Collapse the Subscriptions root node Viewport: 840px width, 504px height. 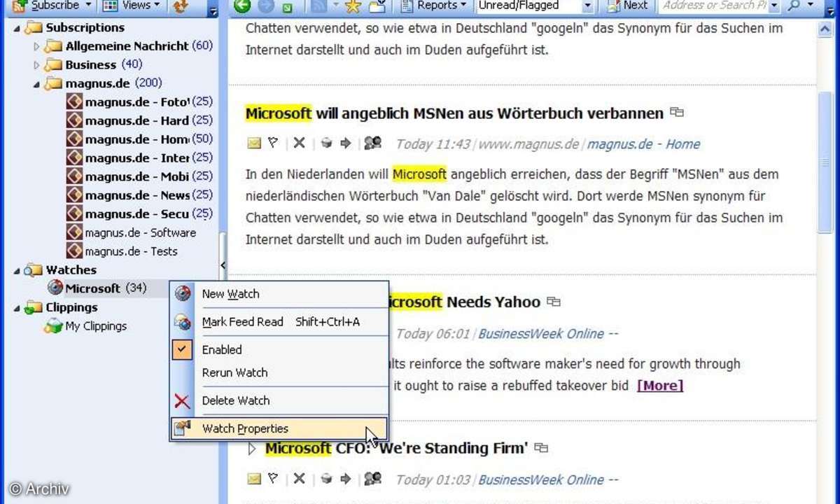tap(17, 28)
